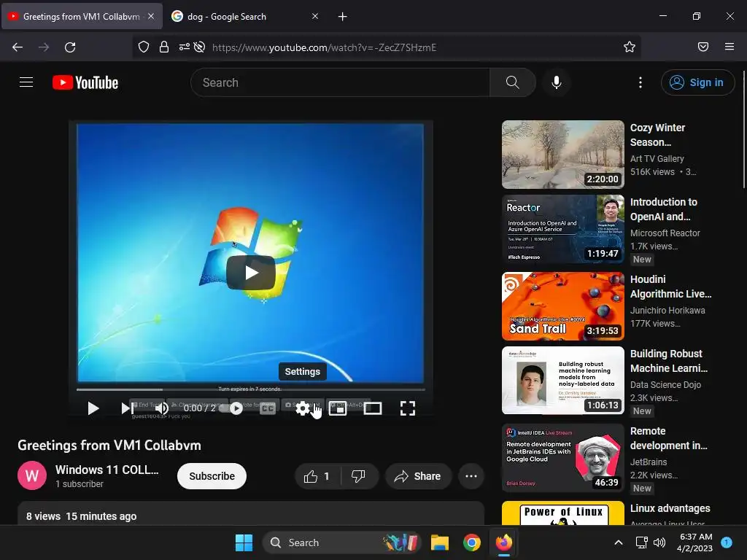The image size is (747, 560).
Task: Open Remote development JetBrains thumbnail
Action: 562,458
